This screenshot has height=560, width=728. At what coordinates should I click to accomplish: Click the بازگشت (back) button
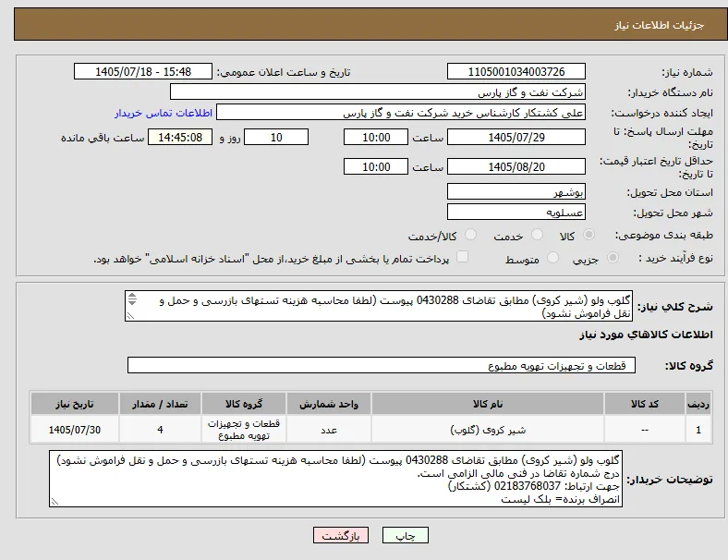coord(341,535)
